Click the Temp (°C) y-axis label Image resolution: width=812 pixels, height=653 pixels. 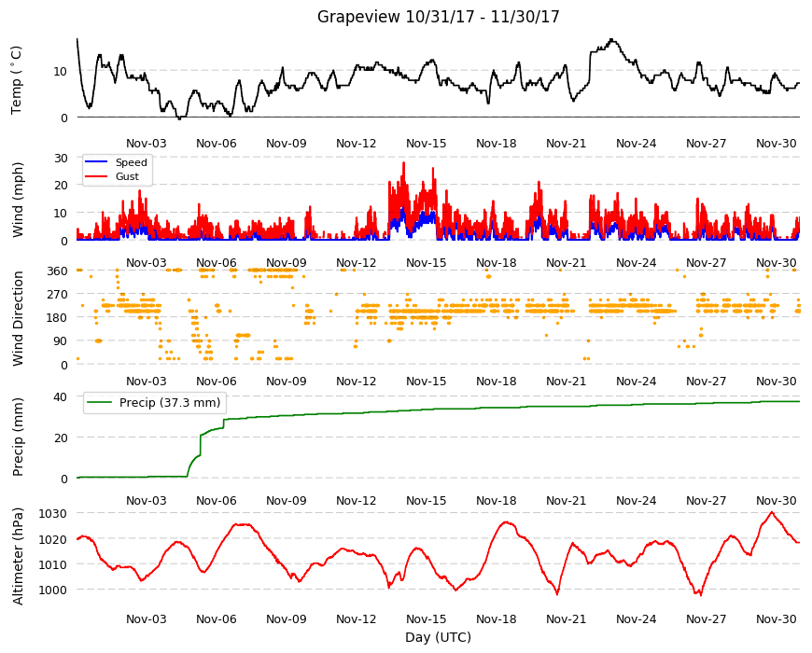(17, 80)
